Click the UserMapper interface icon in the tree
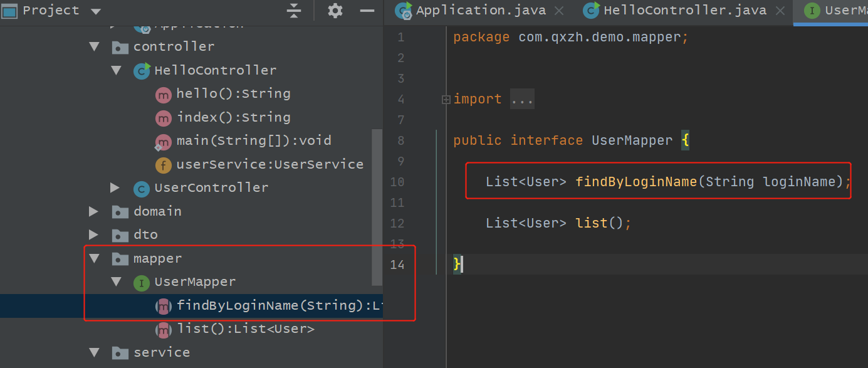 142,283
